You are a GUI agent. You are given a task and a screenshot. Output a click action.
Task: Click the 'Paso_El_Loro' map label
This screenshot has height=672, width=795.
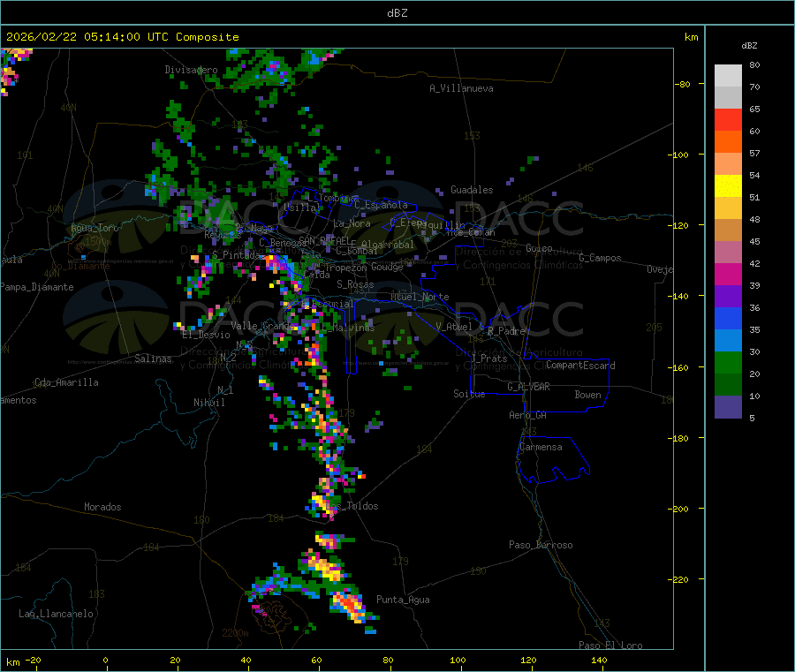click(611, 646)
